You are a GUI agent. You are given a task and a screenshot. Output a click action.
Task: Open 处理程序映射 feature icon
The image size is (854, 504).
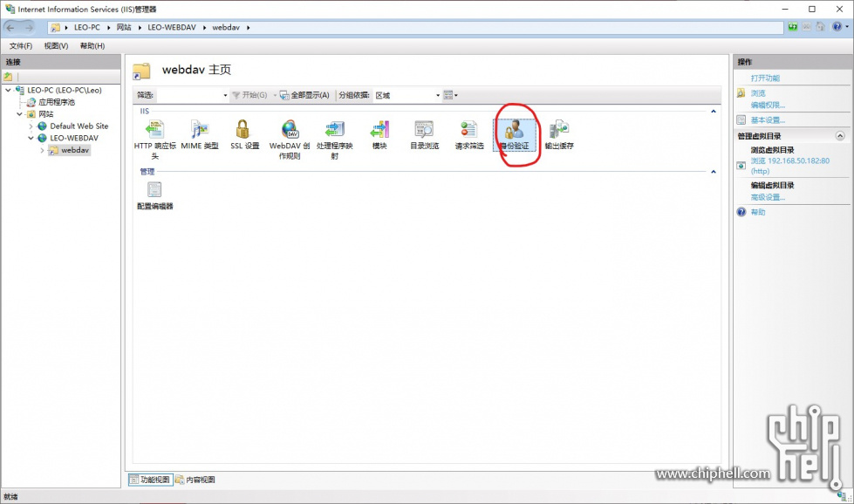[334, 130]
